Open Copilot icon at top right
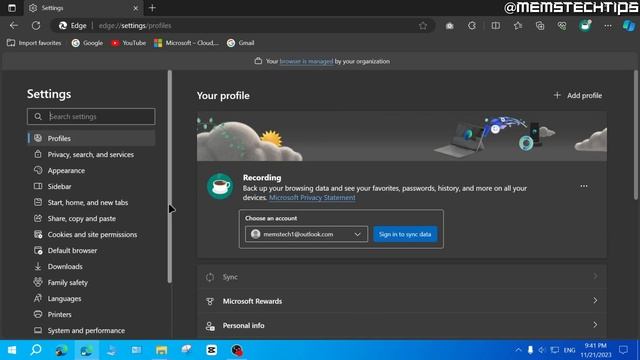The image size is (640, 360). [x=629, y=25]
